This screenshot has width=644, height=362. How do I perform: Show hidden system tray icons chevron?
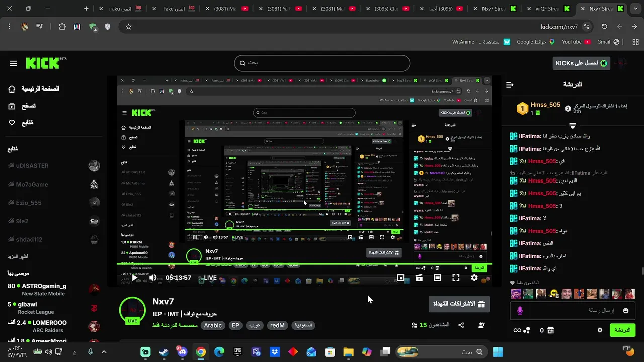click(104, 352)
